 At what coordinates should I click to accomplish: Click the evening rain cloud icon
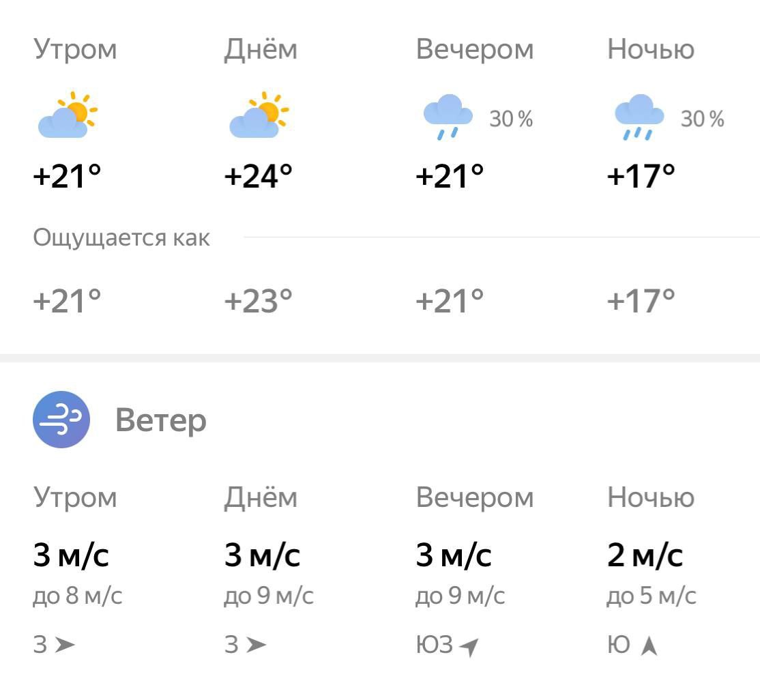448,117
